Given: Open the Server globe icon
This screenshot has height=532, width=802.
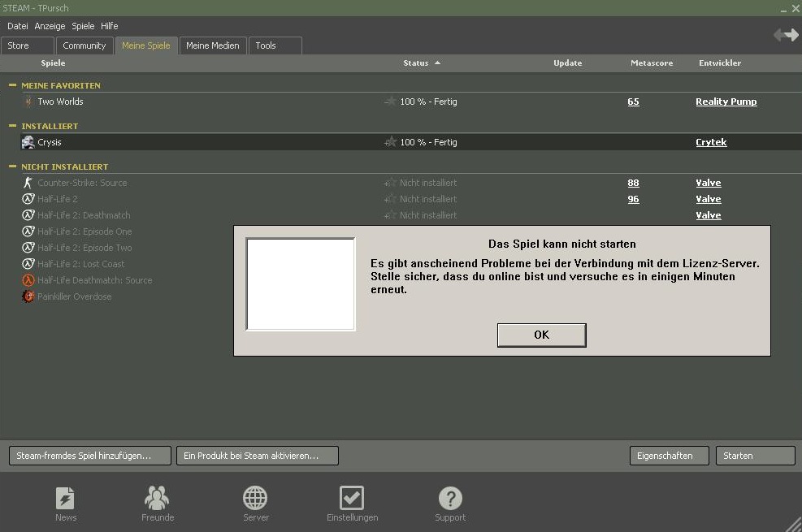Looking at the screenshot, I should pyautogui.click(x=255, y=498).
